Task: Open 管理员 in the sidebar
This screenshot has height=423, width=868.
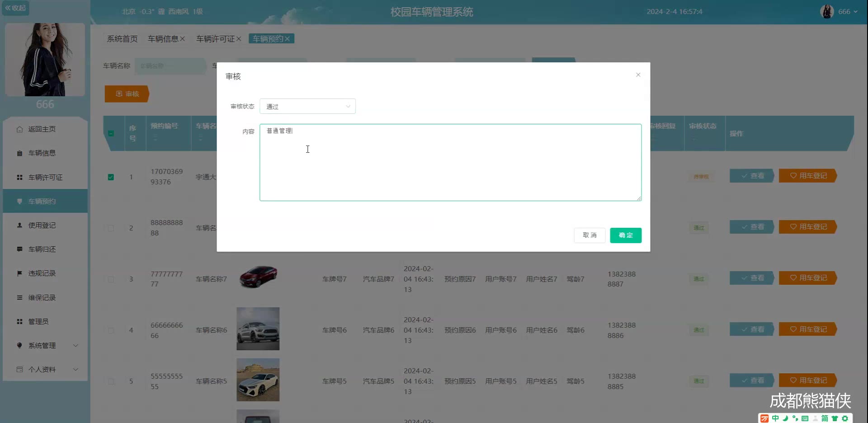Action: [45, 321]
